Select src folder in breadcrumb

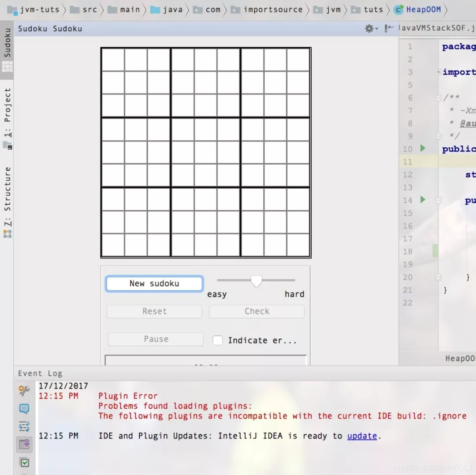pos(83,10)
